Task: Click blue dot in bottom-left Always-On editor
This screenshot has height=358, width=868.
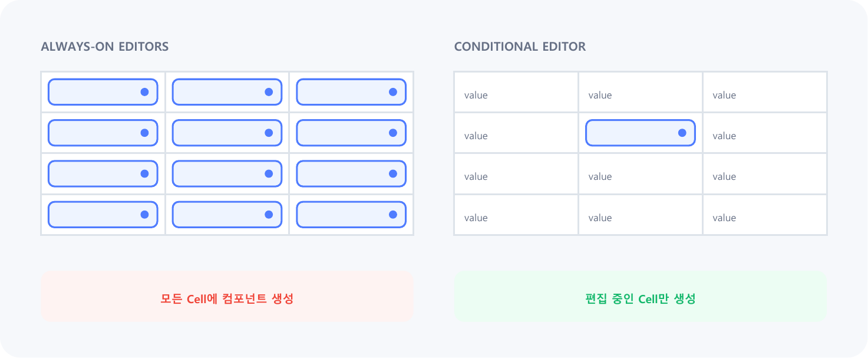Action: [144, 215]
